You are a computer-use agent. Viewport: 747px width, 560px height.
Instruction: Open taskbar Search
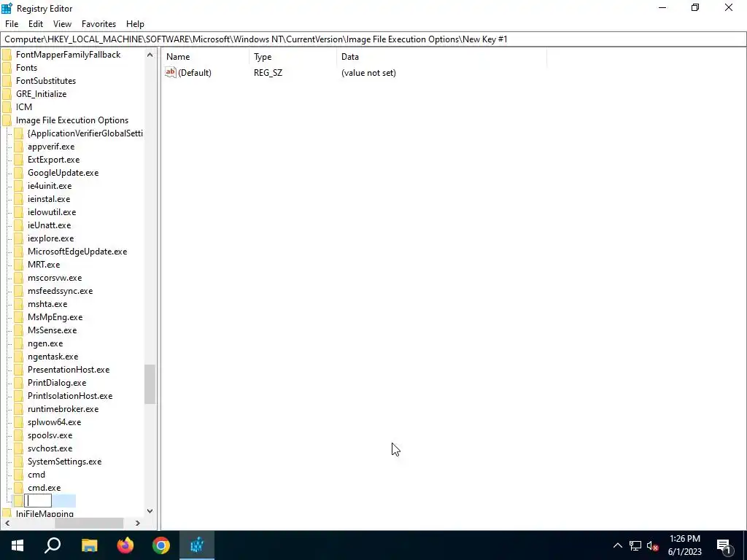click(x=53, y=545)
